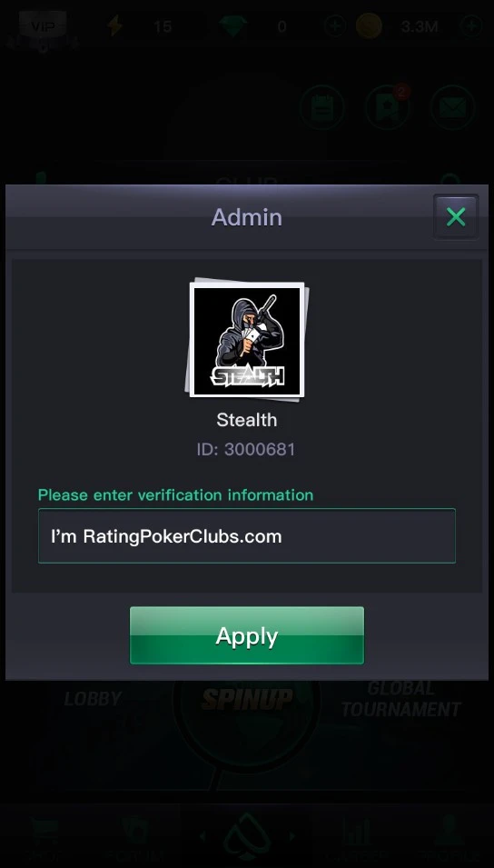Image resolution: width=494 pixels, height=868 pixels.
Task: Tap the green diamond gem icon
Action: pyautogui.click(x=232, y=26)
